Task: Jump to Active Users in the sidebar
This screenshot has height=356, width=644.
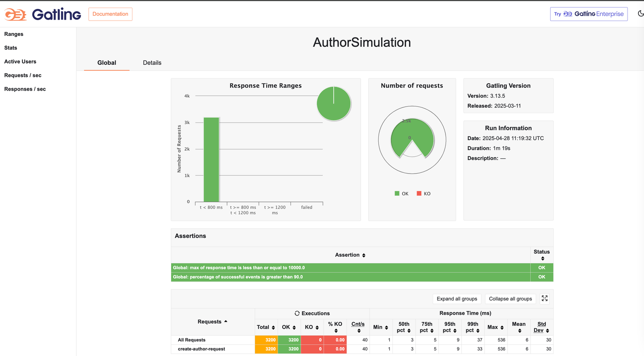Action: pos(20,62)
